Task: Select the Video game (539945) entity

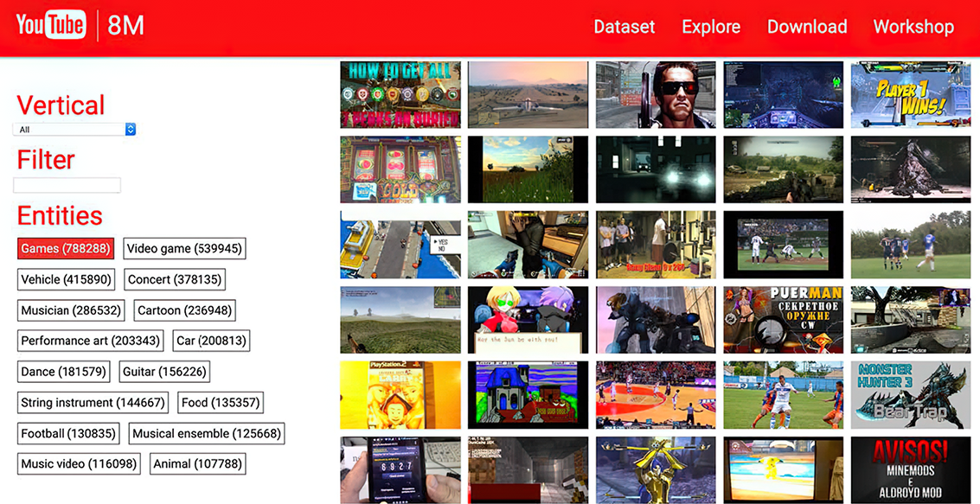Action: point(184,249)
